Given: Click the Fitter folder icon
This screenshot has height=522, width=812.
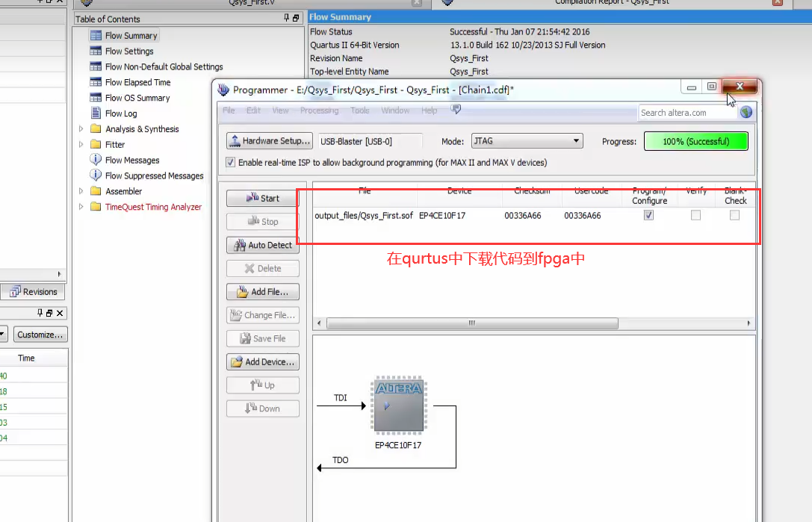Looking at the screenshot, I should 96,144.
